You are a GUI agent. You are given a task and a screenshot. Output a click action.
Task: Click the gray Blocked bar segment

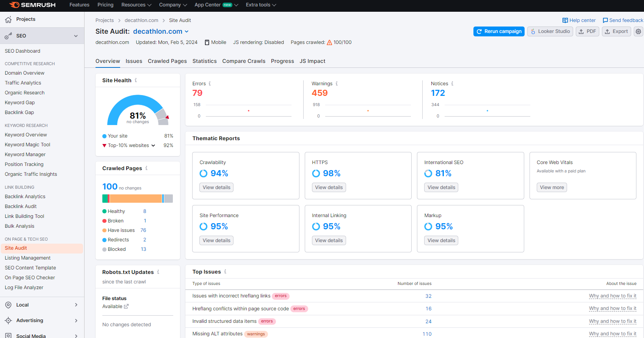tap(168, 199)
